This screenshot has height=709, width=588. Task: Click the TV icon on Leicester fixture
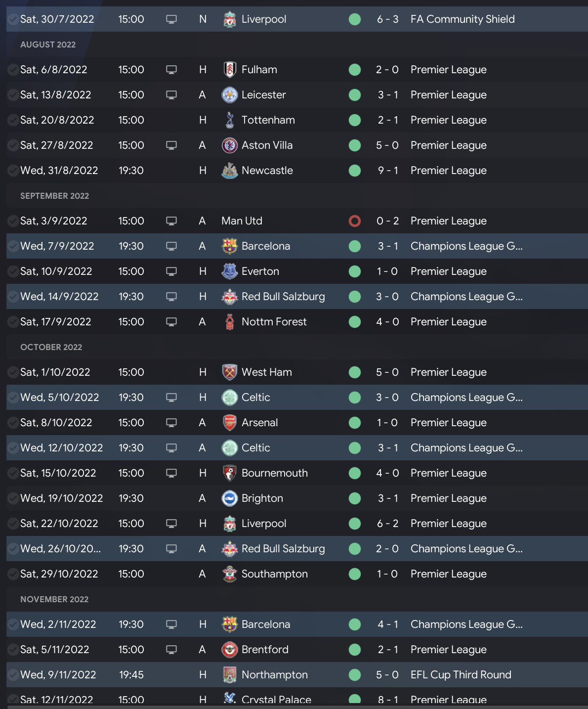171,95
